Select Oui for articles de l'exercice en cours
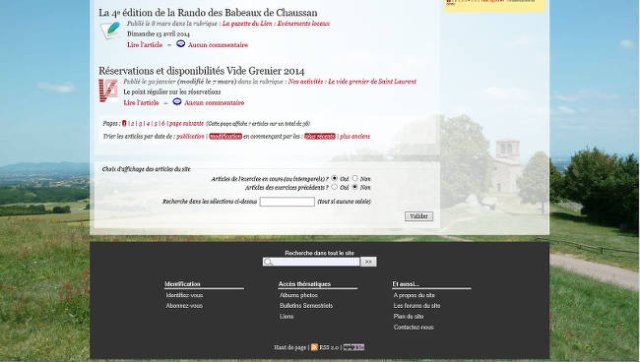 click(334, 178)
